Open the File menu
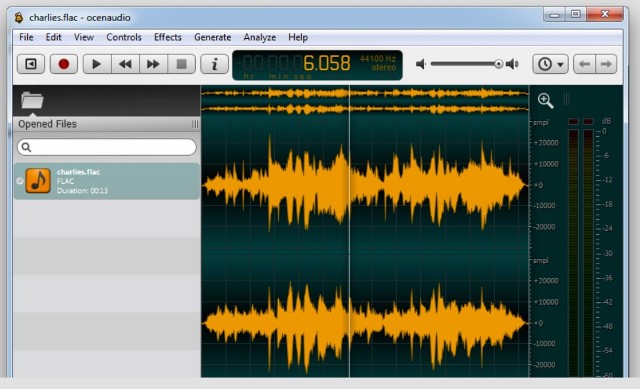Image resolution: width=640 pixels, height=389 pixels. point(26,37)
